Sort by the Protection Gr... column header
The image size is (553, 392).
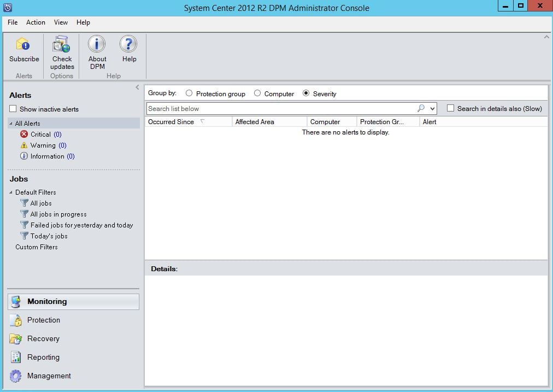coord(388,122)
